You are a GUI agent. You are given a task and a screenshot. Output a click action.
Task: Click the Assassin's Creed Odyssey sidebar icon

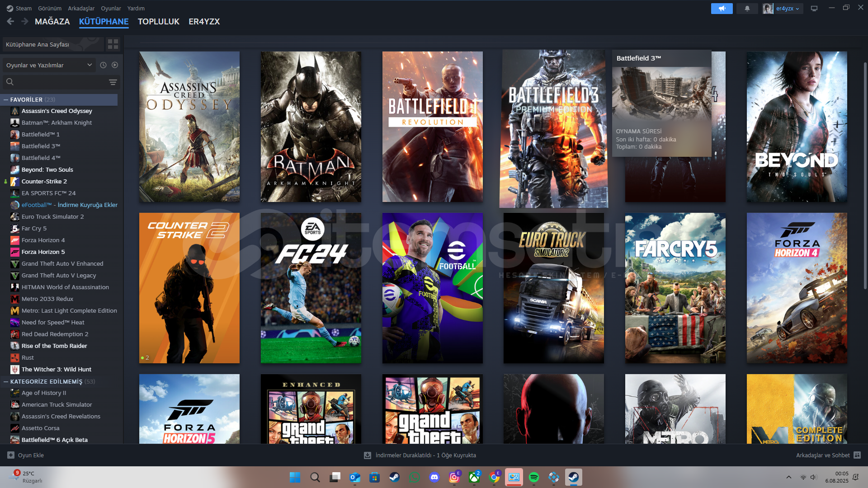pos(15,111)
